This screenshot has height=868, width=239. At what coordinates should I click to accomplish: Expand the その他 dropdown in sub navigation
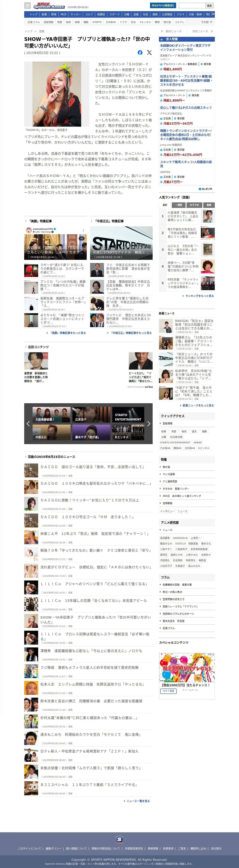207,22
